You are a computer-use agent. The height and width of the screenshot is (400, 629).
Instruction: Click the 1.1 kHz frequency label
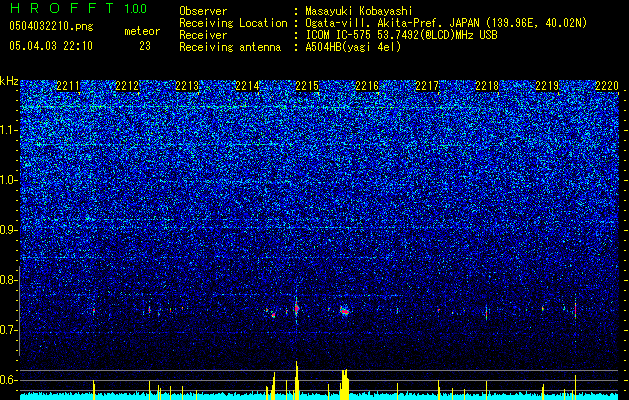tap(8, 130)
